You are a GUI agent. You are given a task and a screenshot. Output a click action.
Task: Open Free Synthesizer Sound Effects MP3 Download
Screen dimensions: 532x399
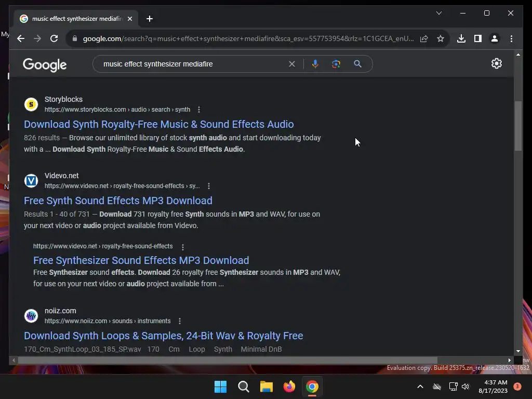(x=141, y=260)
